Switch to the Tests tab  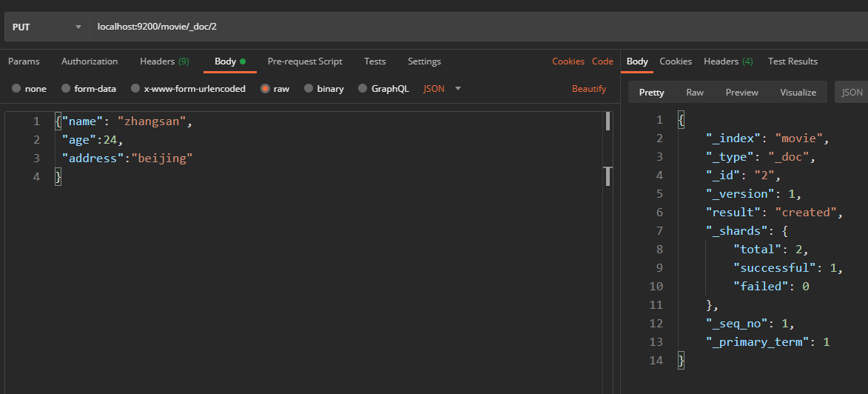[374, 61]
